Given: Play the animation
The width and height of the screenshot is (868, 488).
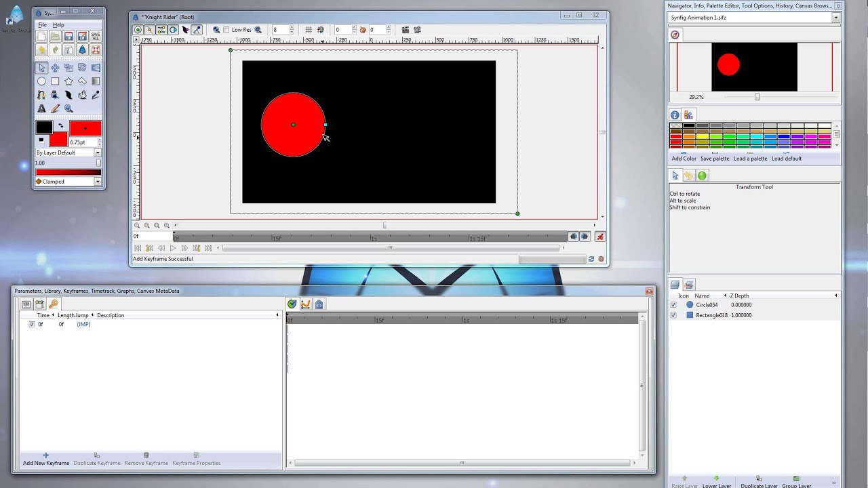Looking at the screenshot, I should coord(172,248).
